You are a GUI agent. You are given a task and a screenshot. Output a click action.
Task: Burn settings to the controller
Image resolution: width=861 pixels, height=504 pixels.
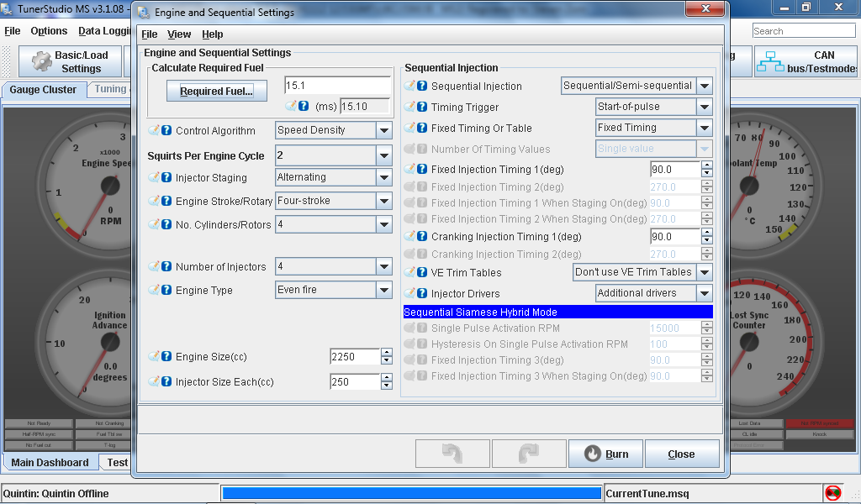[605, 454]
